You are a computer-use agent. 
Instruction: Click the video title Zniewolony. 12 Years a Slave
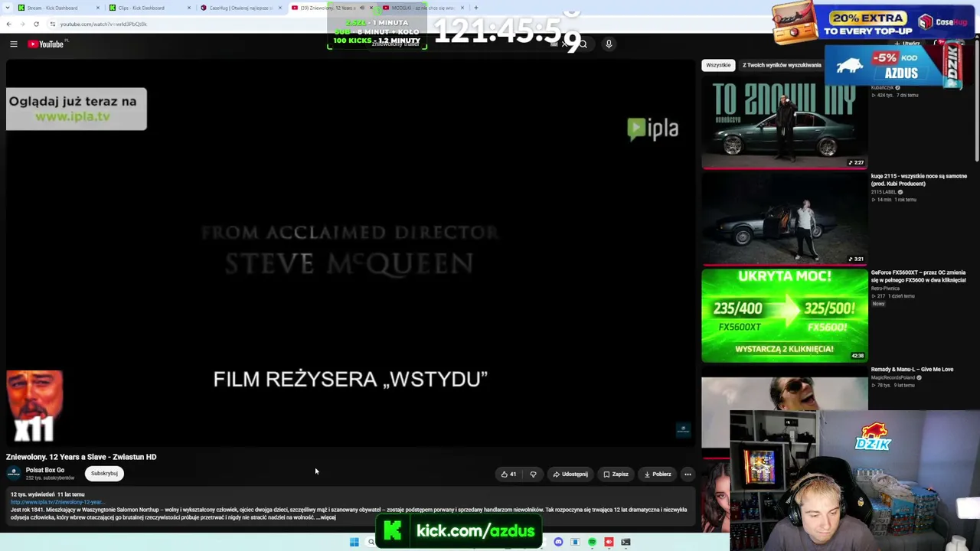click(81, 457)
